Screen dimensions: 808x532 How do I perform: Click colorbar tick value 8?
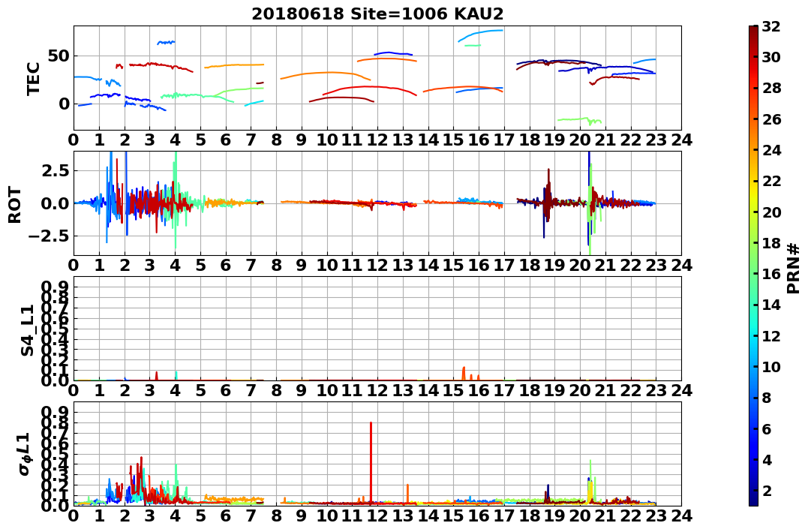tap(766, 398)
